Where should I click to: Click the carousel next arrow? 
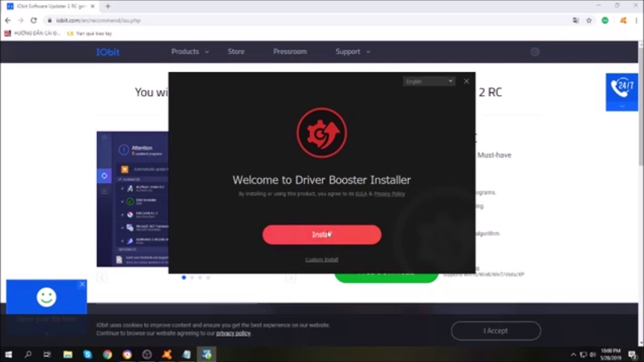[x=290, y=278]
